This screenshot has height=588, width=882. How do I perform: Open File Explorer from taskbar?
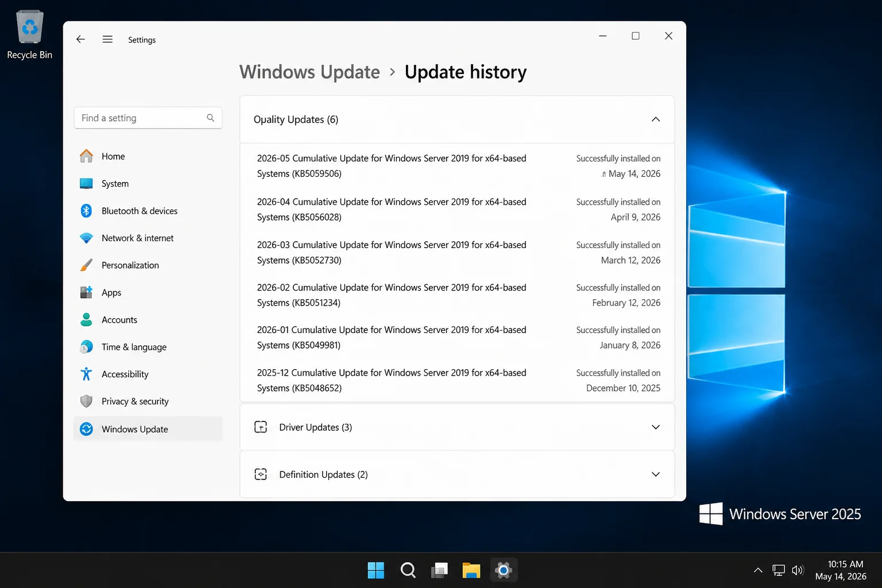point(471,570)
